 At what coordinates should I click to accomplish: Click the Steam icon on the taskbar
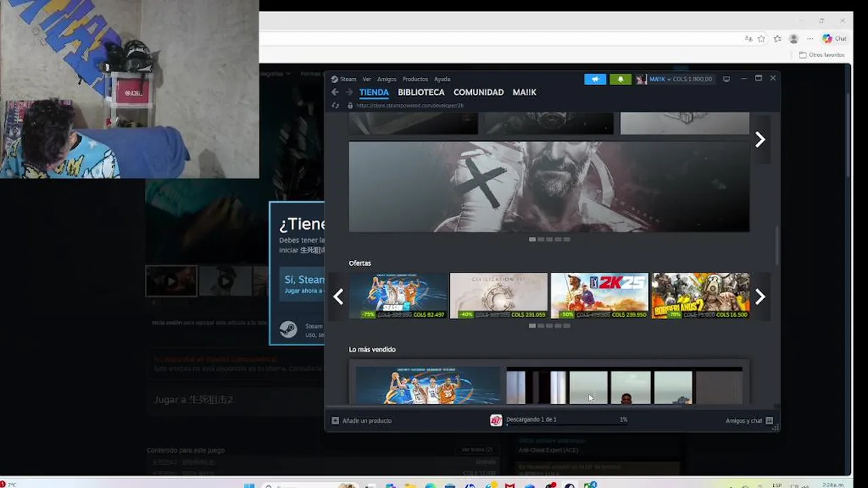point(569,485)
